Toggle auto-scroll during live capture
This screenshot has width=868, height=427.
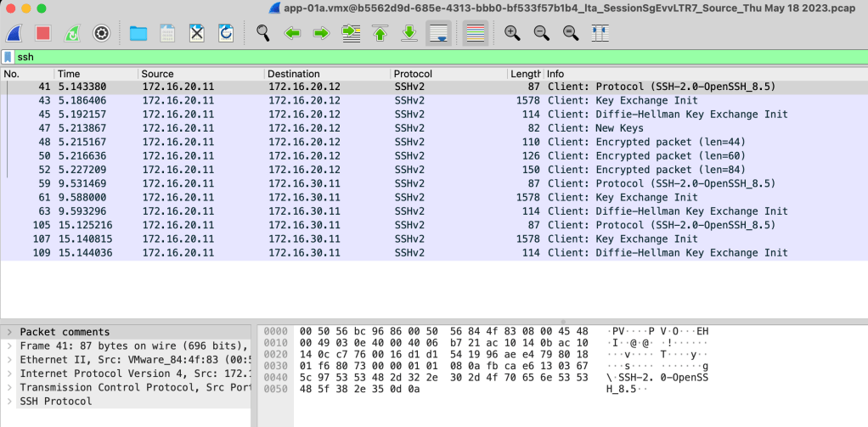[x=438, y=33]
